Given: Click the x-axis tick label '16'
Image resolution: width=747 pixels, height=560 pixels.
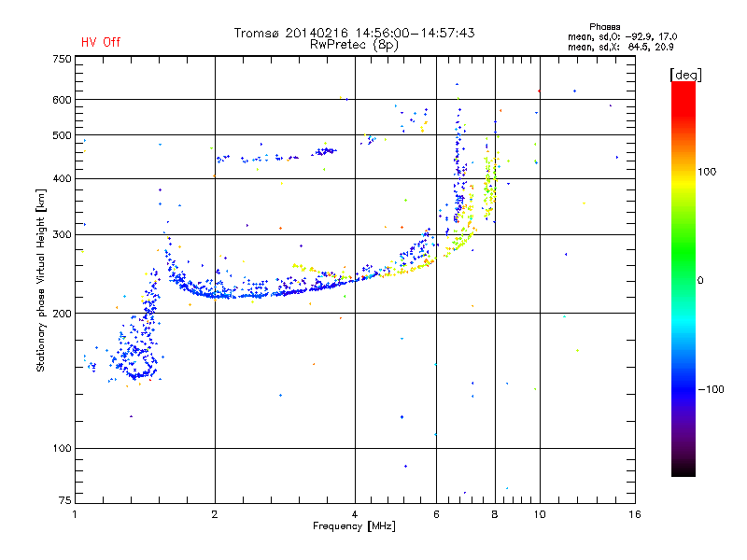Looking at the screenshot, I should coord(635,514).
